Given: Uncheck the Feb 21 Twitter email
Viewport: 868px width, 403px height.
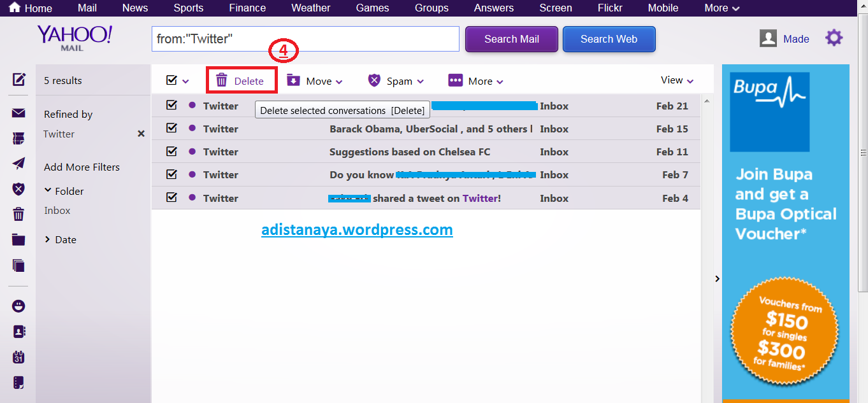Looking at the screenshot, I should pos(171,105).
